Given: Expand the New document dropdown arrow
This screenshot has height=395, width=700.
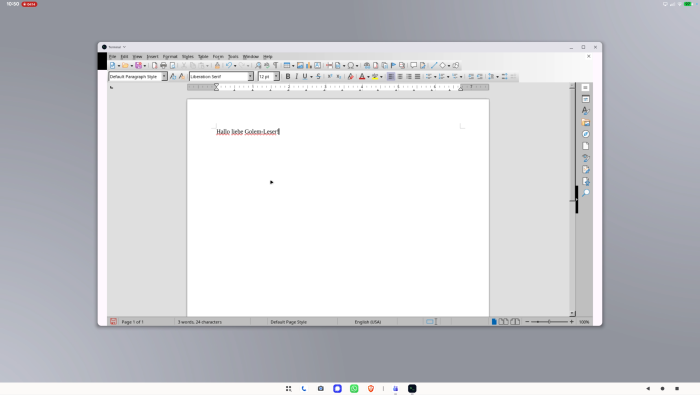Looking at the screenshot, I should pyautogui.click(x=119, y=66).
